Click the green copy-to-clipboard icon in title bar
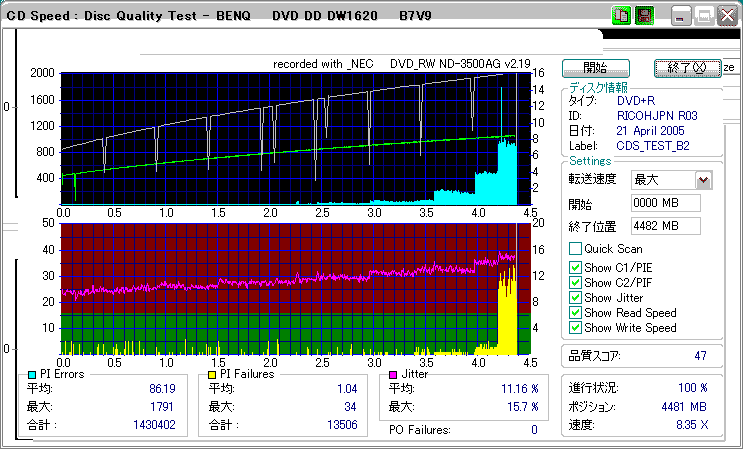This screenshot has width=743, height=449. (x=621, y=16)
